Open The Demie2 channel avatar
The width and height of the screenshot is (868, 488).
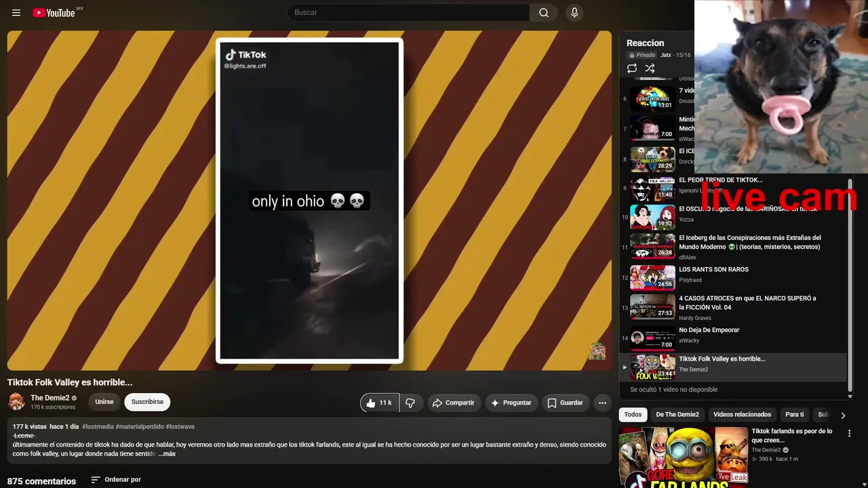point(16,402)
